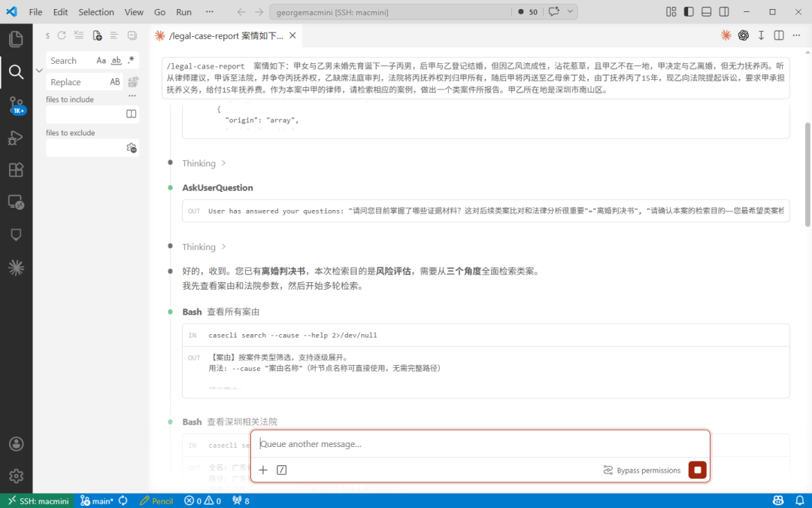The width and height of the screenshot is (812, 508).
Task: Click the shield icon in activity bar
Action: [x=16, y=235]
